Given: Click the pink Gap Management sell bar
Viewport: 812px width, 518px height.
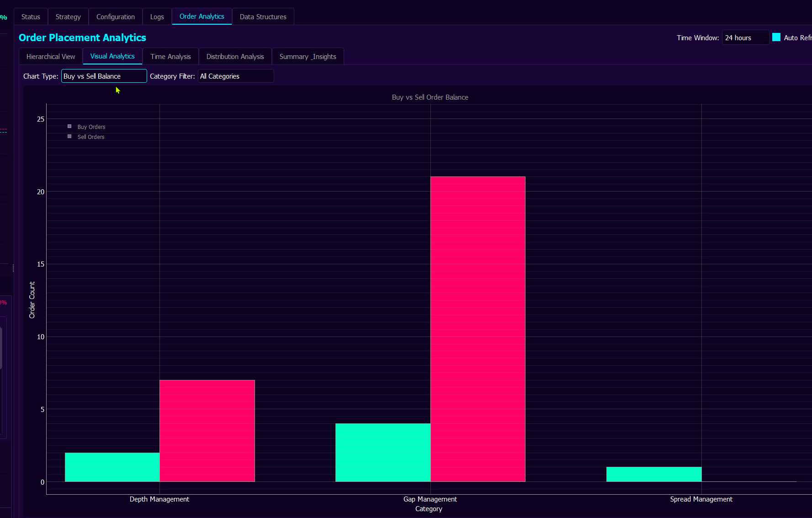Looking at the screenshot, I should point(478,329).
